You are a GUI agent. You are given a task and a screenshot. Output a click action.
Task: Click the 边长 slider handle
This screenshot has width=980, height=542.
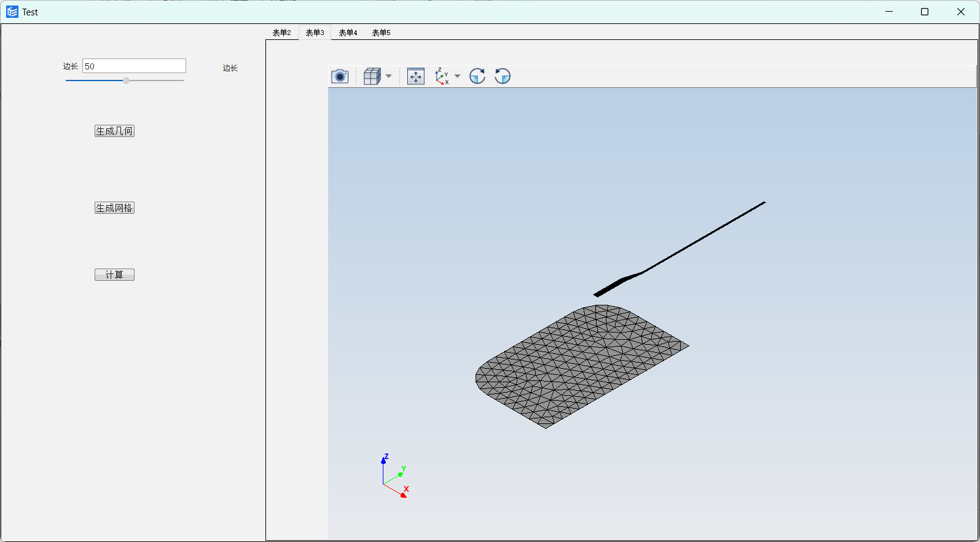126,81
